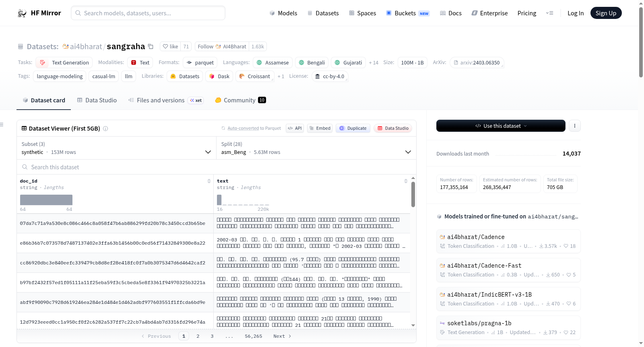Open the Dataset card tab
Image resolution: width=644 pixels, height=347 pixels.
43,100
